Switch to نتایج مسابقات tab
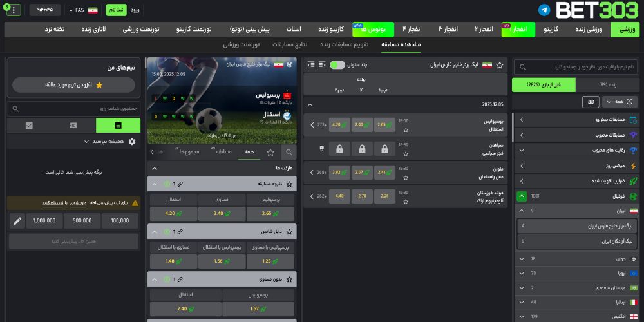Viewport: 644px width, 322px height. point(289,44)
